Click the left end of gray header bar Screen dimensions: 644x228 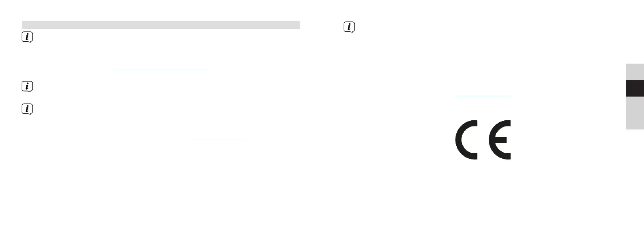(24, 25)
